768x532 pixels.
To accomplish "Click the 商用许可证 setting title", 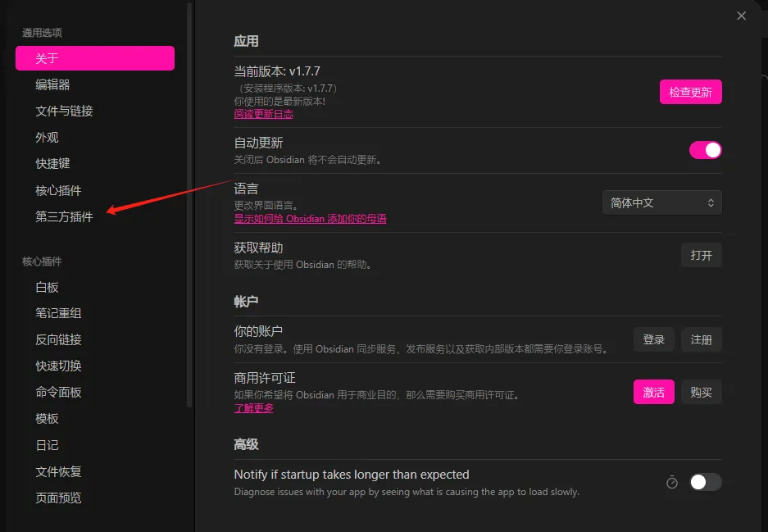I will 265,378.
